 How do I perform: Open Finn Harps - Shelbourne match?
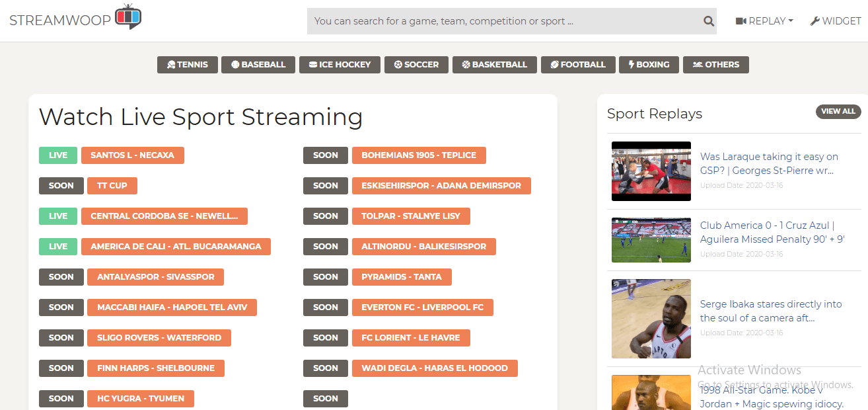click(156, 368)
